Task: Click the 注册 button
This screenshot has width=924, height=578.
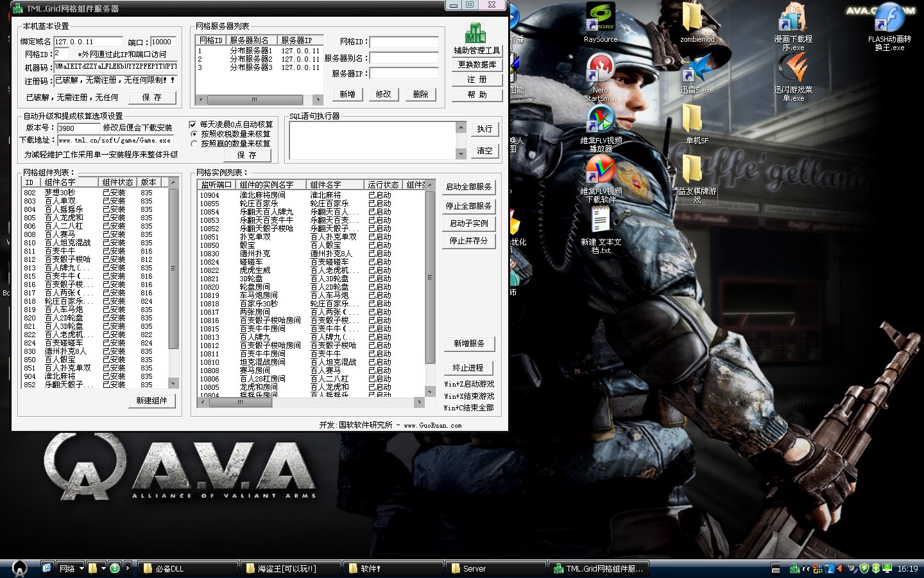Action: tap(477, 79)
